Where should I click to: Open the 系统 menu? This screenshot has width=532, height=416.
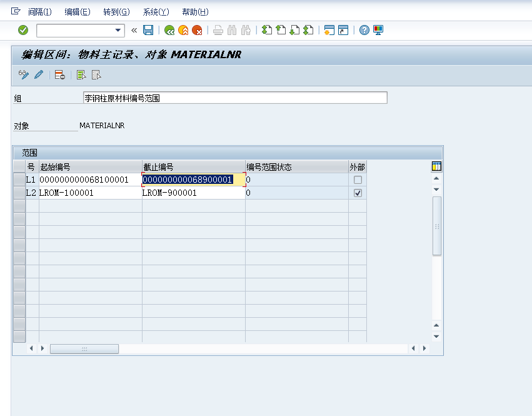pyautogui.click(x=156, y=11)
